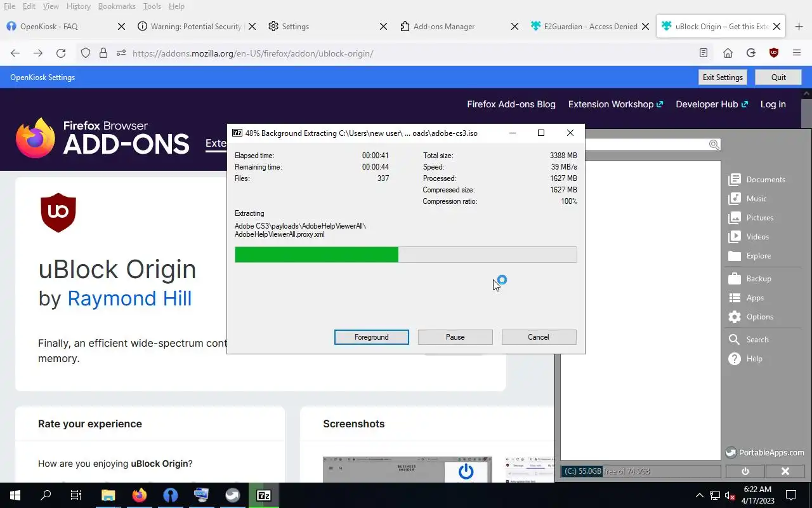The height and width of the screenshot is (508, 812).
Task: Open the uBlock screenshot thumbnail with power icon
Action: point(407,470)
